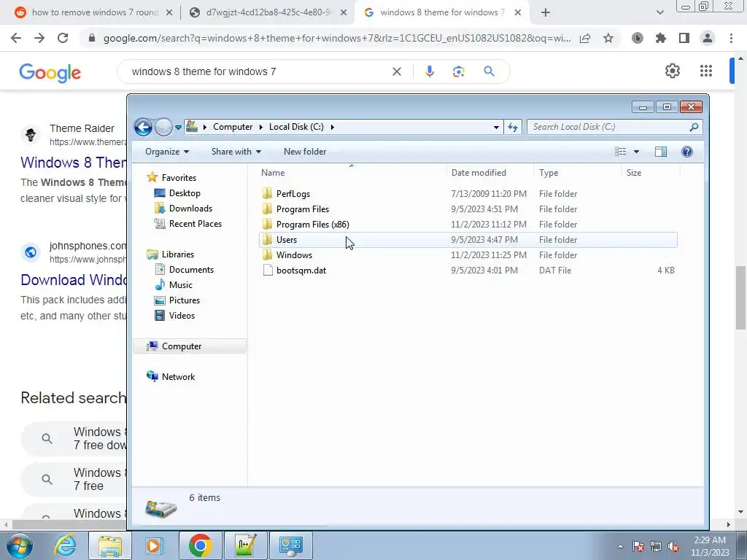Image resolution: width=747 pixels, height=560 pixels.
Task: Click the refresh button beside the address bar
Action: click(513, 127)
